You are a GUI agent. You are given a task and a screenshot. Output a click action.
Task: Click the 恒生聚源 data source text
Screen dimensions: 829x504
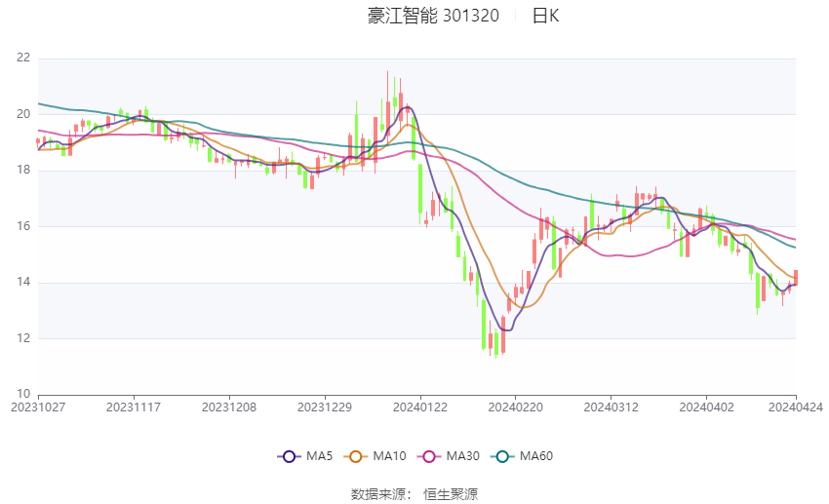(x=451, y=494)
